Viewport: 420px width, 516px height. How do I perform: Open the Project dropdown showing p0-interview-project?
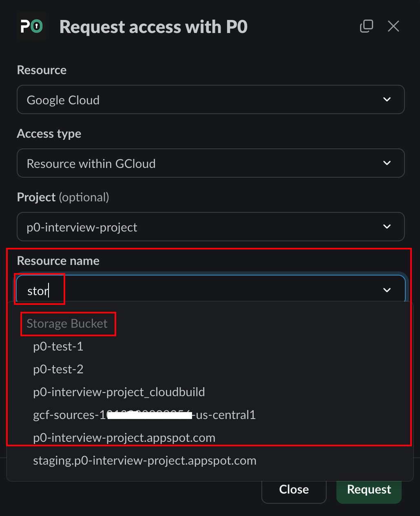204,227
